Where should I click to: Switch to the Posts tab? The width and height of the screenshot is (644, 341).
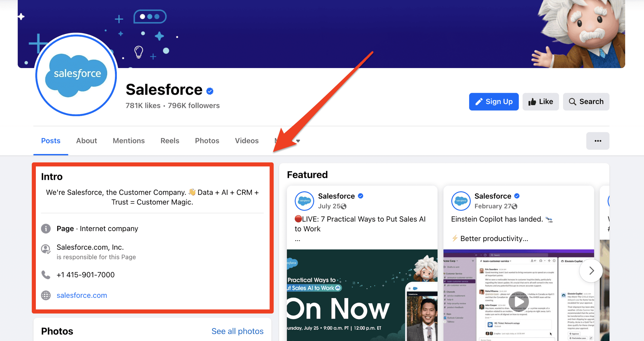point(51,141)
